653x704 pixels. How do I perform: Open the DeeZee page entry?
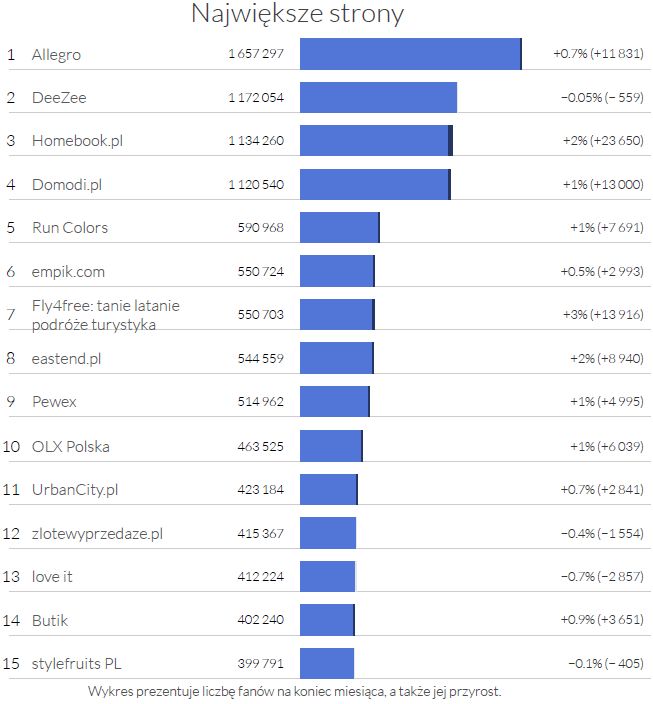[59, 98]
